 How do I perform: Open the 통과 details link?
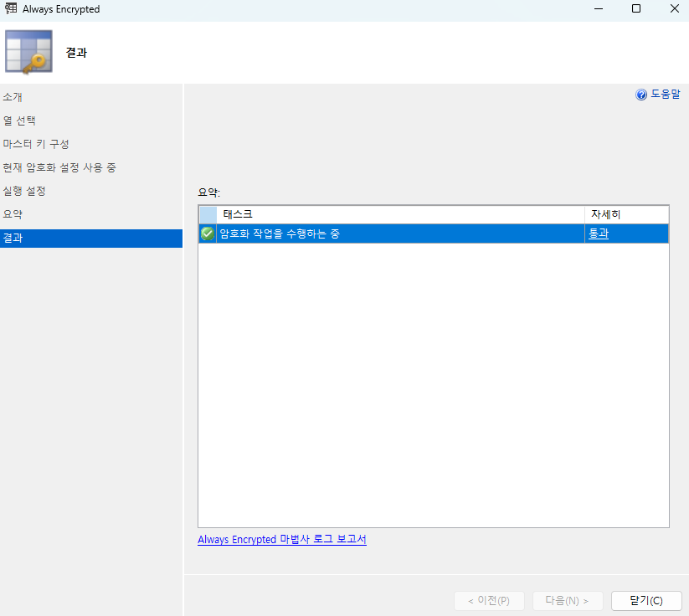click(x=599, y=234)
